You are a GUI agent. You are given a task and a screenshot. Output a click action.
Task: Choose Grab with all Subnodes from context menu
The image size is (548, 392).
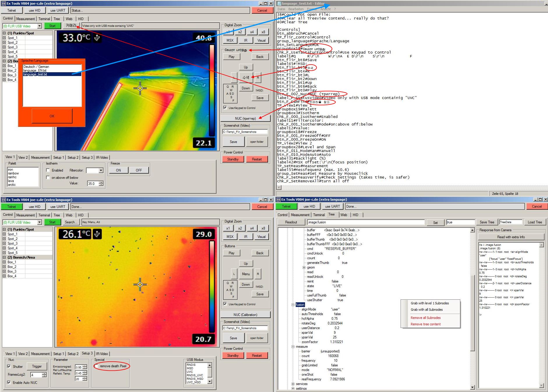point(427,310)
